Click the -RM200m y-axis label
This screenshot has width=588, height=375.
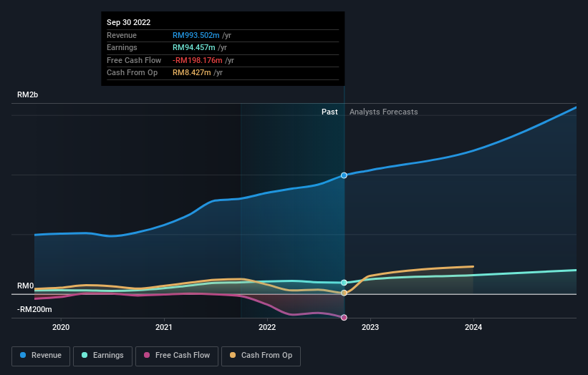pyautogui.click(x=34, y=309)
